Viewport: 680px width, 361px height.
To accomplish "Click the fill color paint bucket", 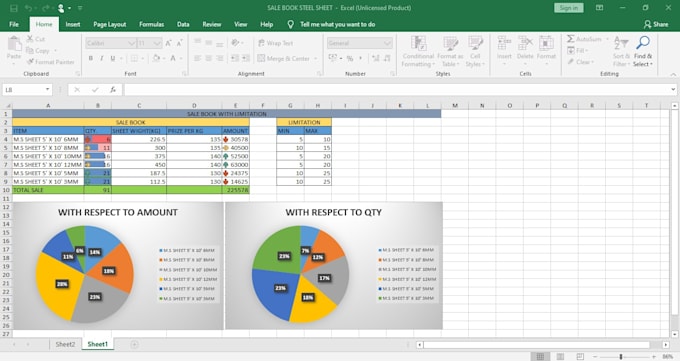I will (x=156, y=58).
